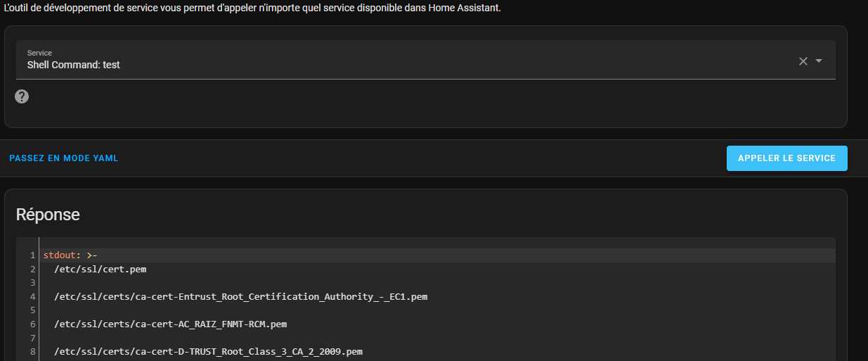Click the Entrust_Root_Certification_Authority certificate line

point(240,296)
